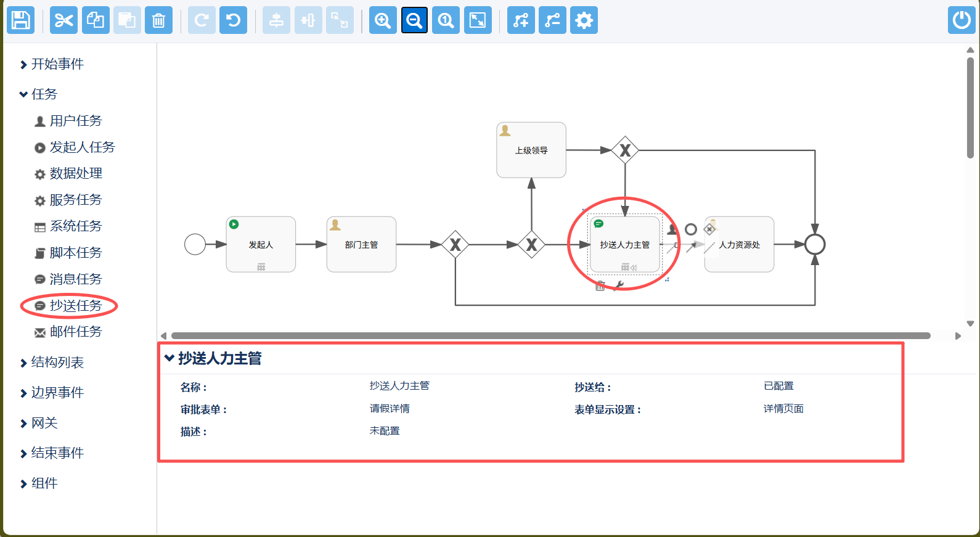Click the horizontal canvas scrollbar
980x537 pixels.
pyautogui.click(x=550, y=336)
